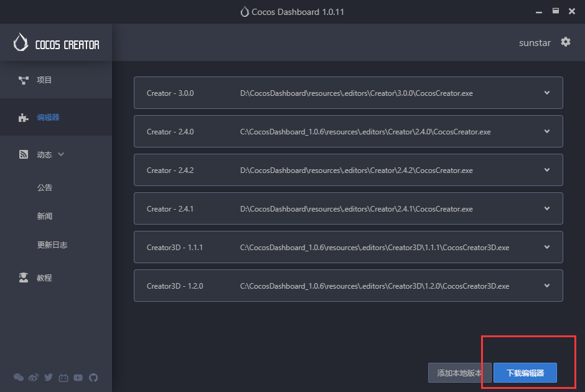
Task: Select the 编辑器 (Editor) sidebar tab
Action: point(56,117)
